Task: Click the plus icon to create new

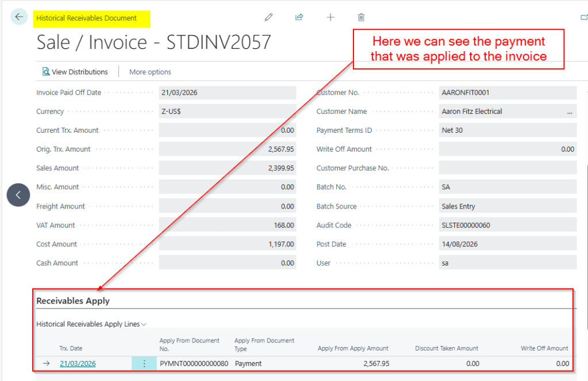Action: pyautogui.click(x=330, y=17)
